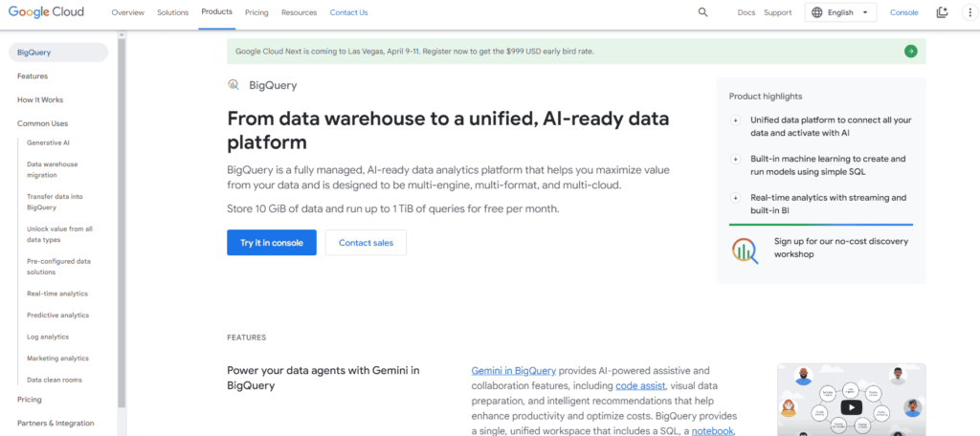980x436 pixels.
Task: Open the English language dropdown
Action: tap(840, 12)
